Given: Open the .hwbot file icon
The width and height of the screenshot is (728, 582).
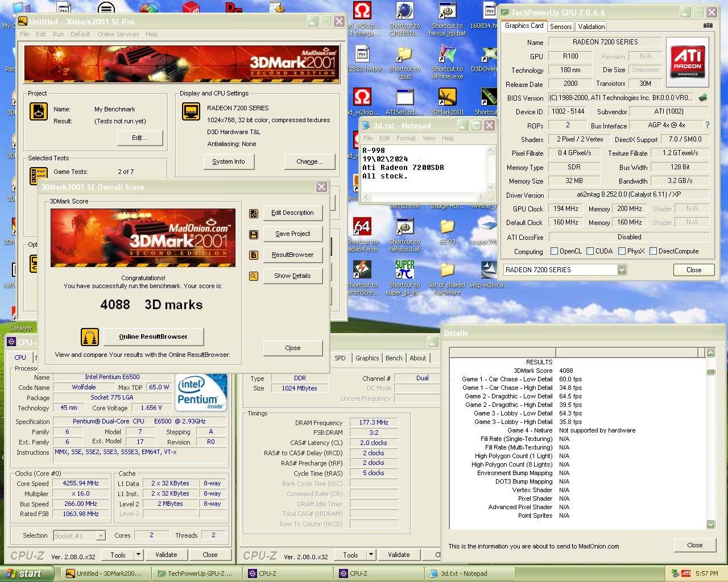Looking at the screenshot, I should click(362, 54).
